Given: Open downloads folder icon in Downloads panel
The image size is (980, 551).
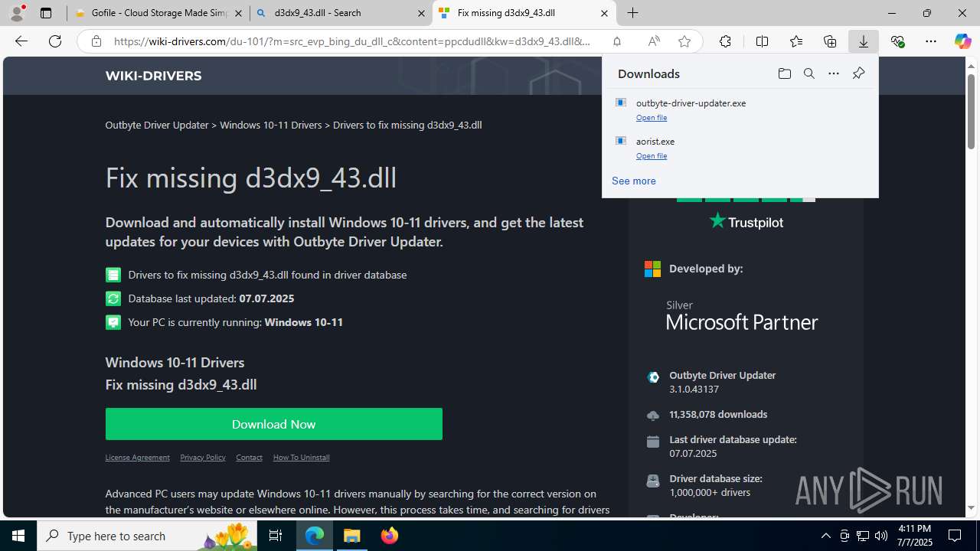Looking at the screenshot, I should tap(784, 73).
